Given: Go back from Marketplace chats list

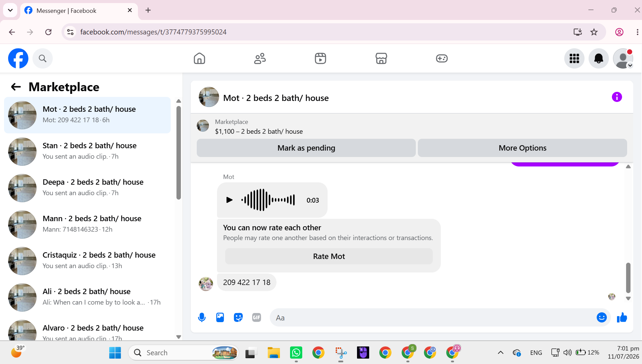Looking at the screenshot, I should coord(16,87).
